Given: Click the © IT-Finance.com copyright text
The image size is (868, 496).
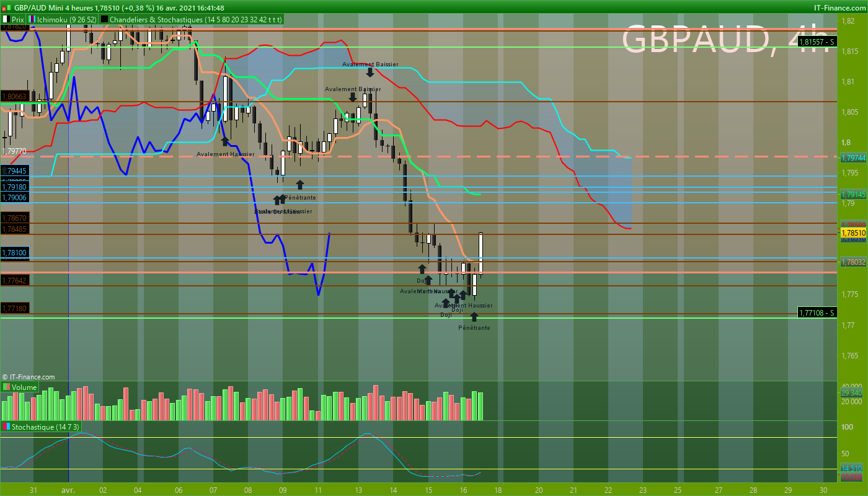Looking at the screenshot, I should [29, 376].
